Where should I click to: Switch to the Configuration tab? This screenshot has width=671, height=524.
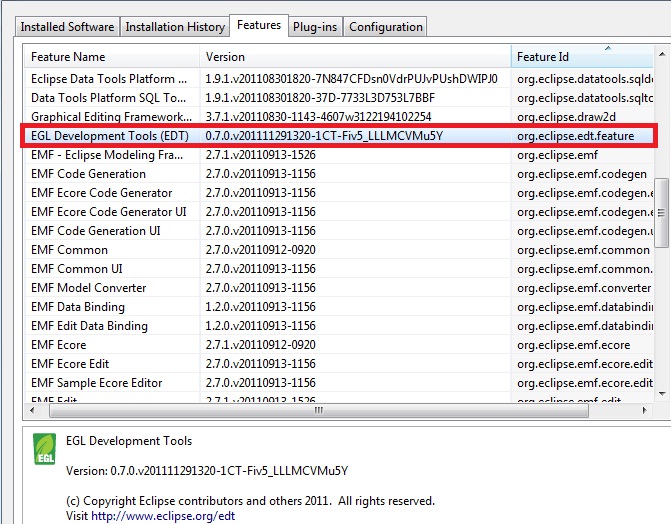click(386, 27)
